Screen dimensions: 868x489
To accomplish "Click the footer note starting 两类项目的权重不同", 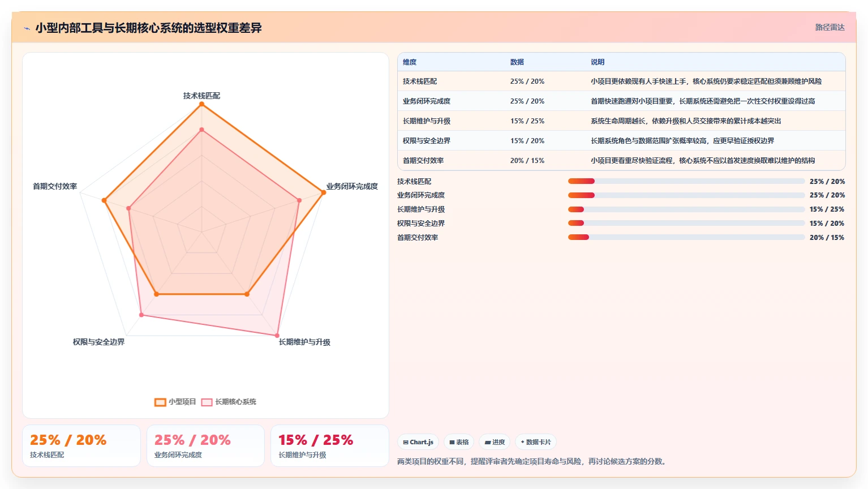I will (532, 462).
